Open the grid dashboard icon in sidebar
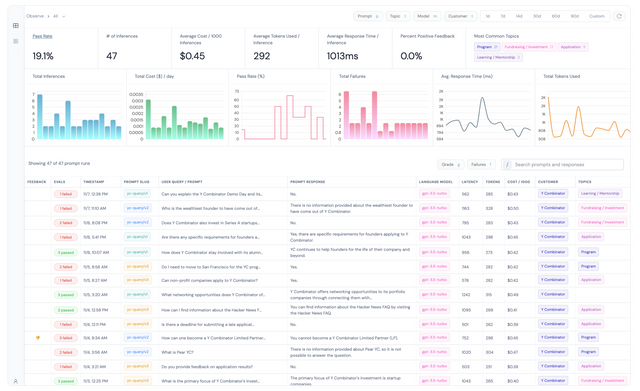This screenshot has width=640, height=391. (x=16, y=41)
